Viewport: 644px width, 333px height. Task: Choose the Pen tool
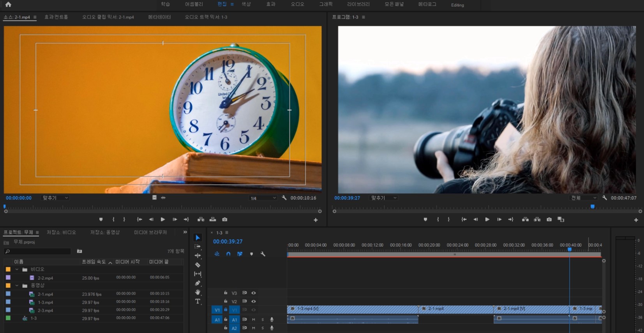(198, 283)
